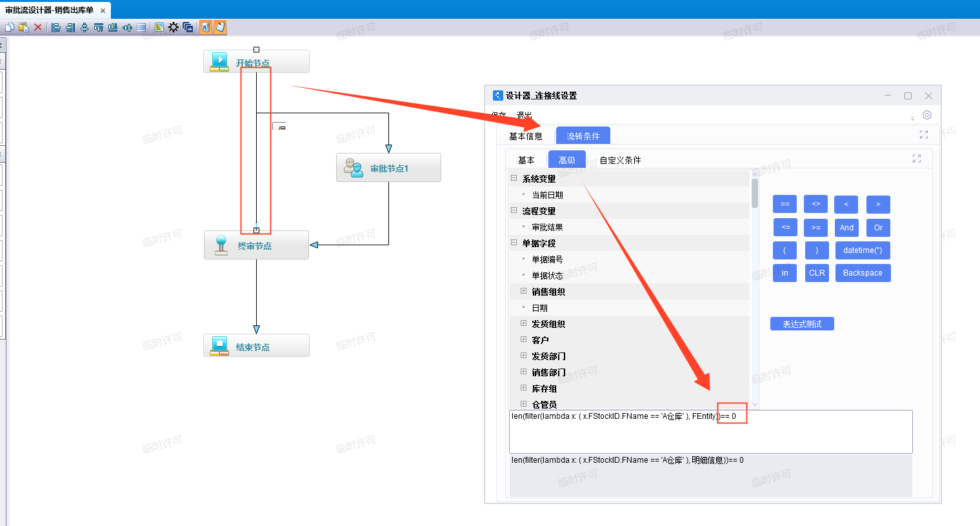The image size is (980, 526).
Task: Switch to the 基本 condition tab
Action: pos(526,160)
